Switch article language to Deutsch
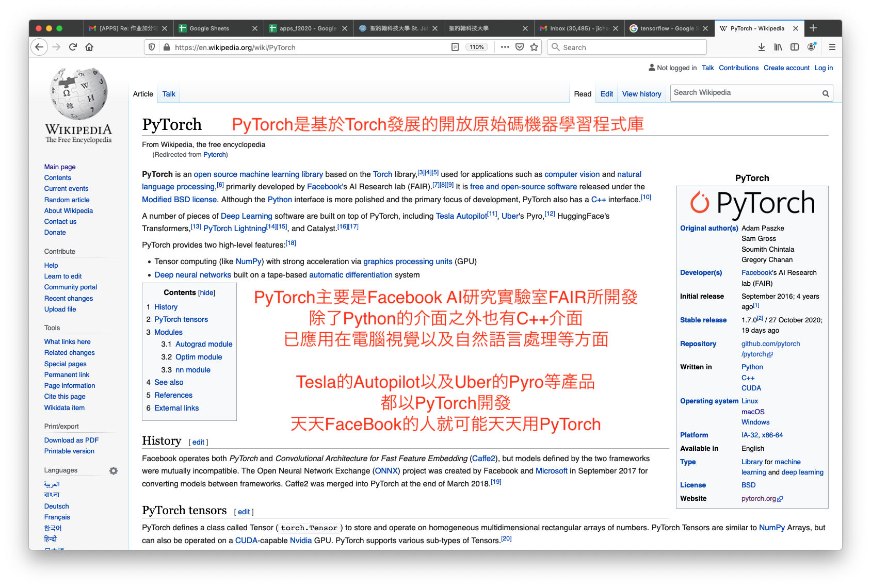 56,507
